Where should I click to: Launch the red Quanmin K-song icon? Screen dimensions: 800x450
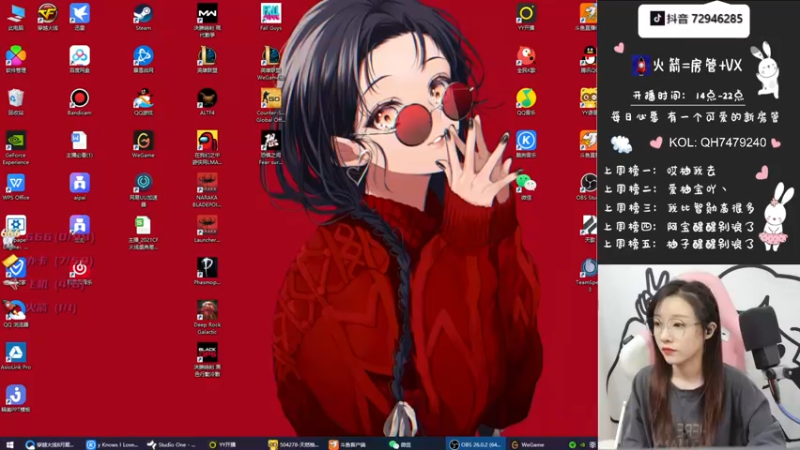[x=526, y=59]
